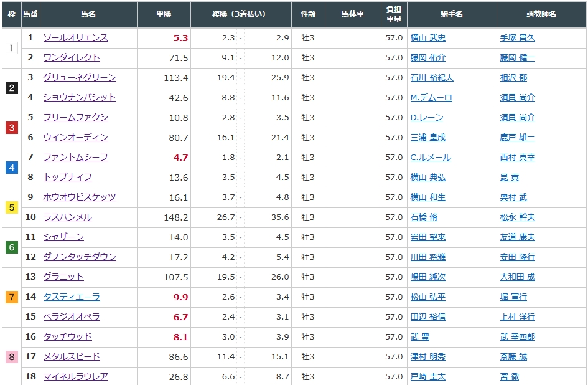The image size is (588, 385).
Task: Click jockey name 武 豊
Action: coord(420,337)
